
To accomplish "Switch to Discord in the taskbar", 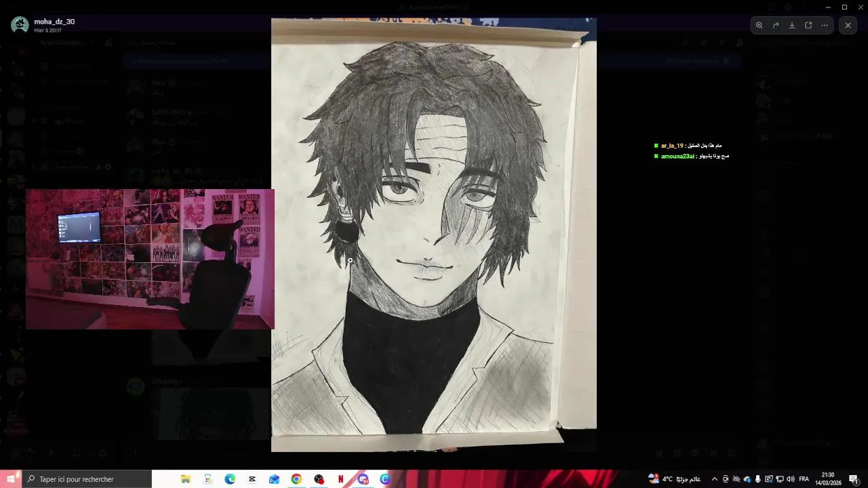I will point(363,479).
